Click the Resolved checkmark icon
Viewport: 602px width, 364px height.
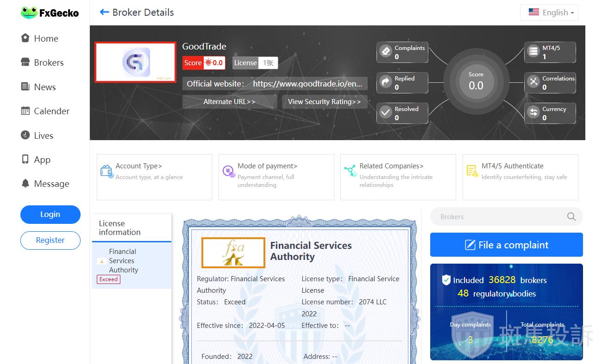tap(386, 112)
